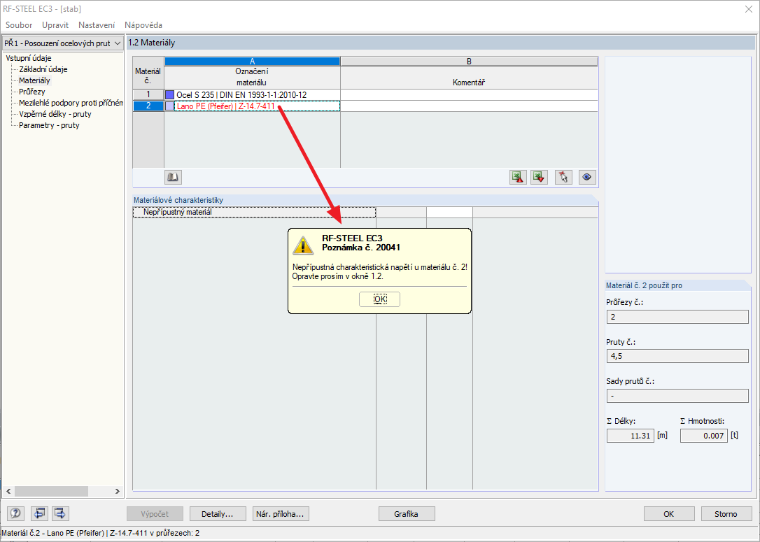
Task: Click the Nár. příloha... button
Action: 281,514
